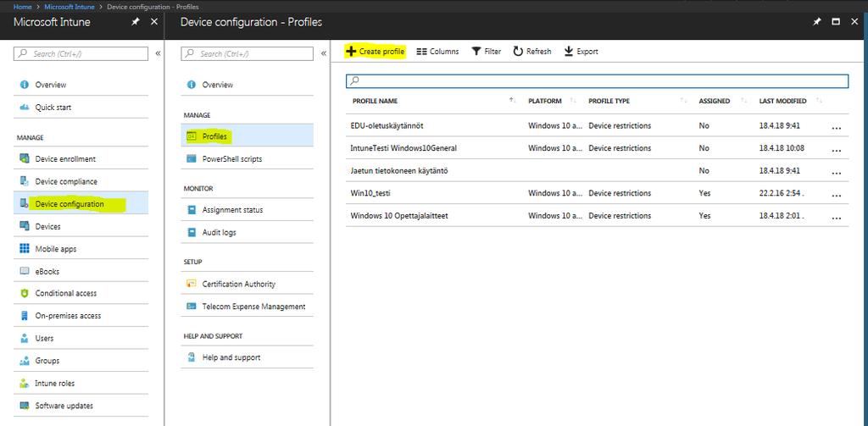Open context menu for EDU-oletuskäytännöt row
Screen dimensions: 868x426
point(837,127)
